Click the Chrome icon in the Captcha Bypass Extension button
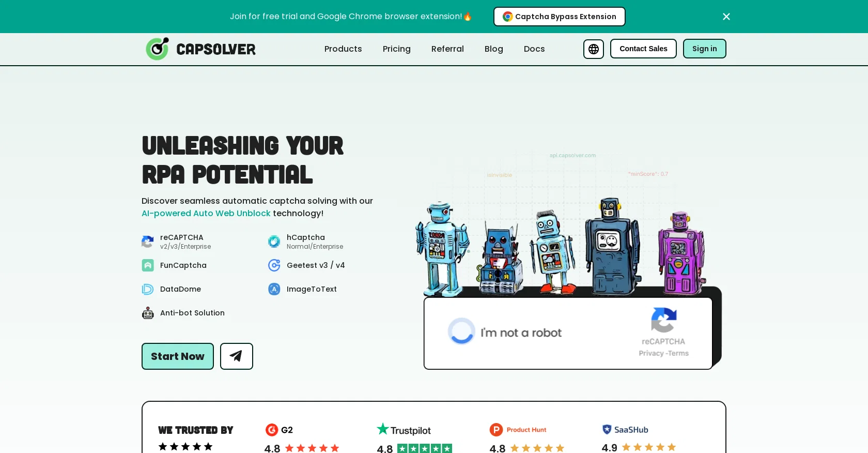Image resolution: width=868 pixels, height=453 pixels. (x=508, y=17)
